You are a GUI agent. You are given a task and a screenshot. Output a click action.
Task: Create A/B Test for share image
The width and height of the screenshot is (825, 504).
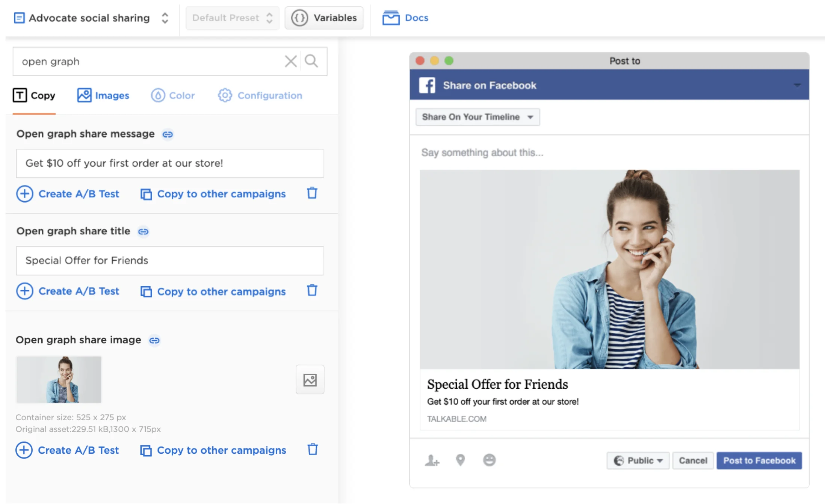click(67, 450)
